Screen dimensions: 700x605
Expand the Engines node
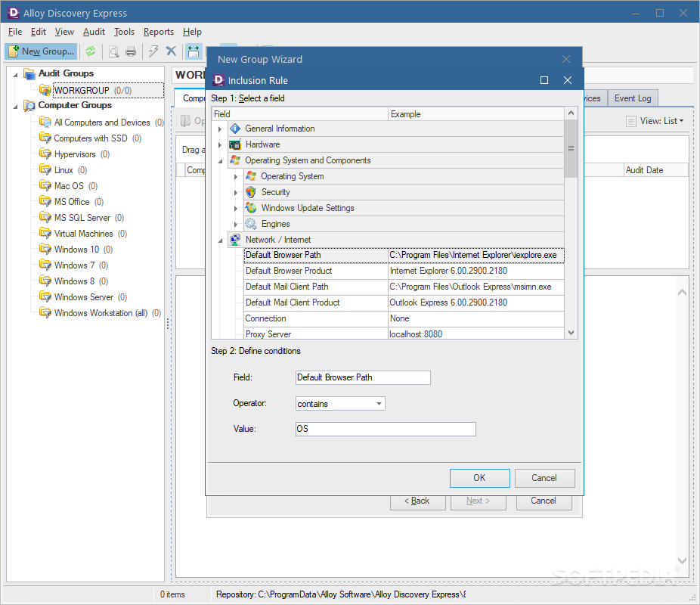coord(236,225)
